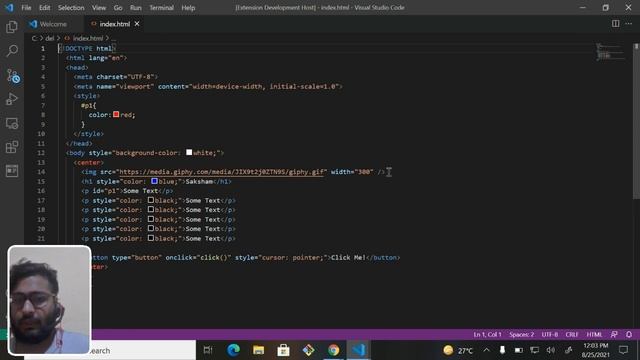This screenshot has width=640, height=360.
Task: Open the View menu
Action: (x=99, y=8)
